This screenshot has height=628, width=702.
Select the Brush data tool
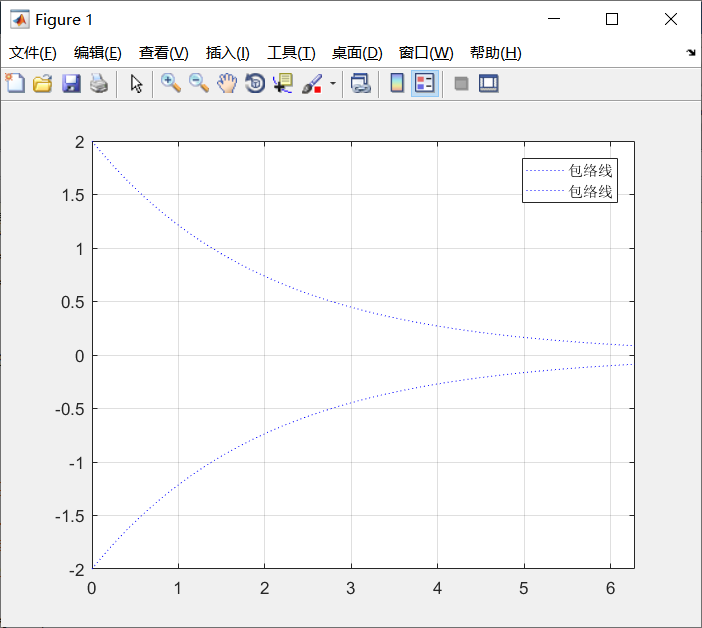click(312, 84)
